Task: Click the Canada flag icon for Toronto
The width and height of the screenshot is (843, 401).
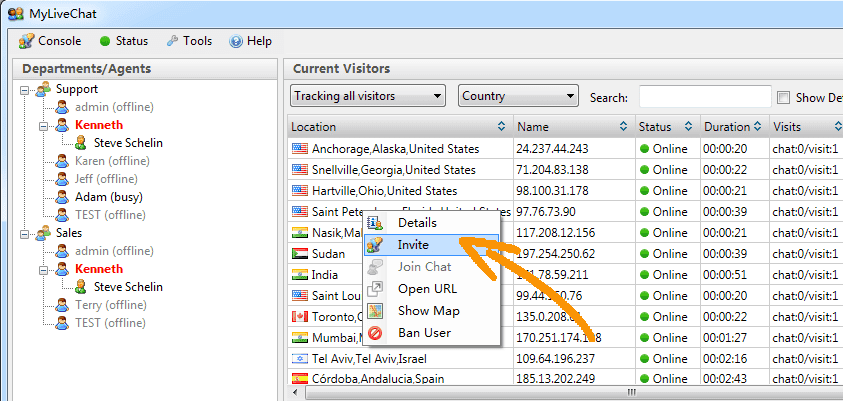Action: tap(299, 317)
